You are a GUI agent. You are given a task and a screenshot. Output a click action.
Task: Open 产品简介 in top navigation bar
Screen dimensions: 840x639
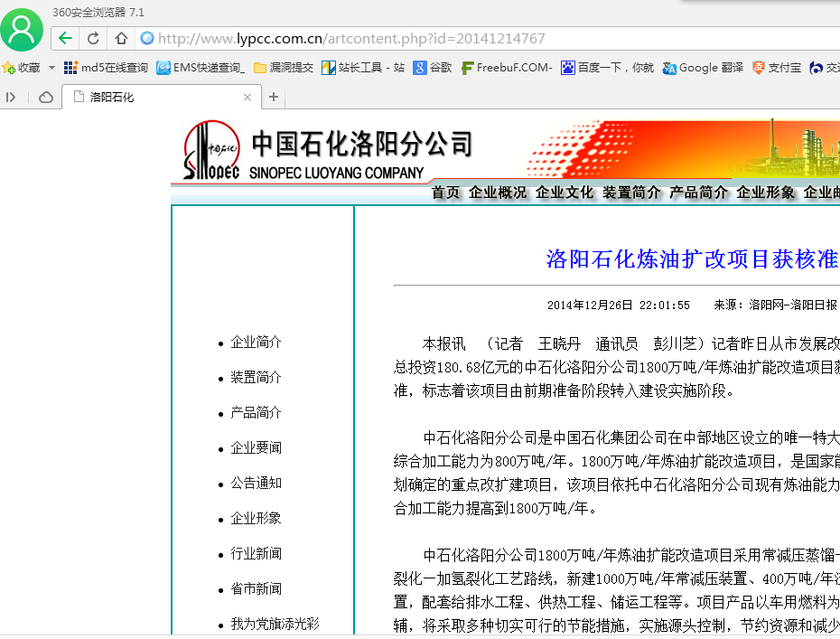[698, 193]
